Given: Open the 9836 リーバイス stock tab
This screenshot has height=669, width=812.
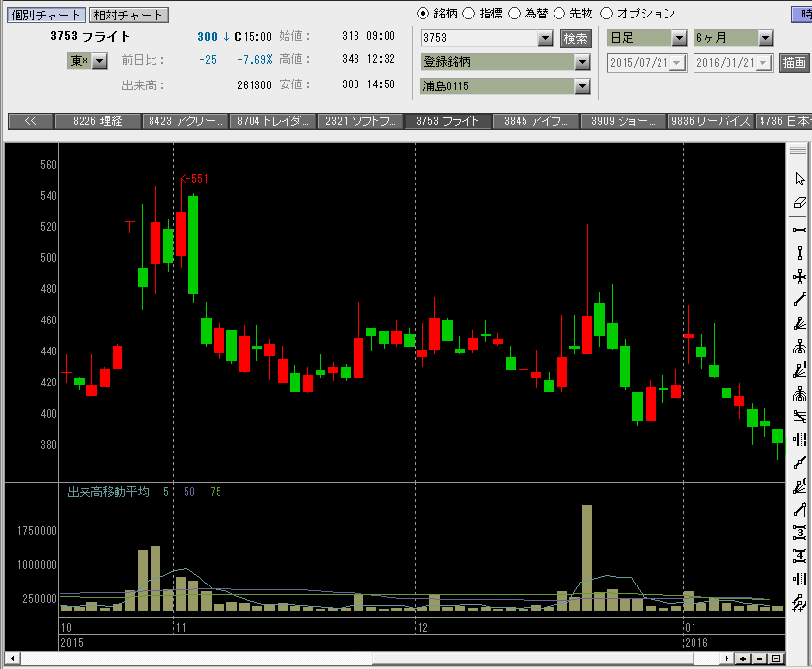Looking at the screenshot, I should (711, 121).
